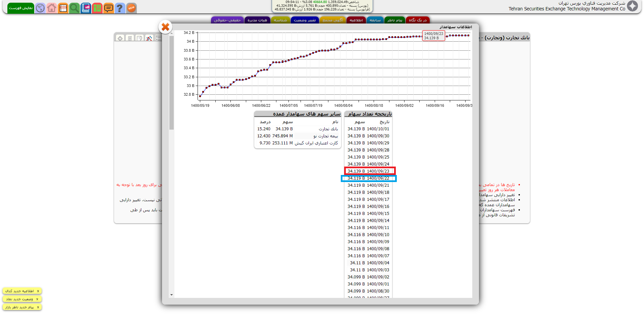Dismiss the اطلاعیه جدید کدال notification
Viewport: 644px width, 314px height.
(x=38, y=291)
